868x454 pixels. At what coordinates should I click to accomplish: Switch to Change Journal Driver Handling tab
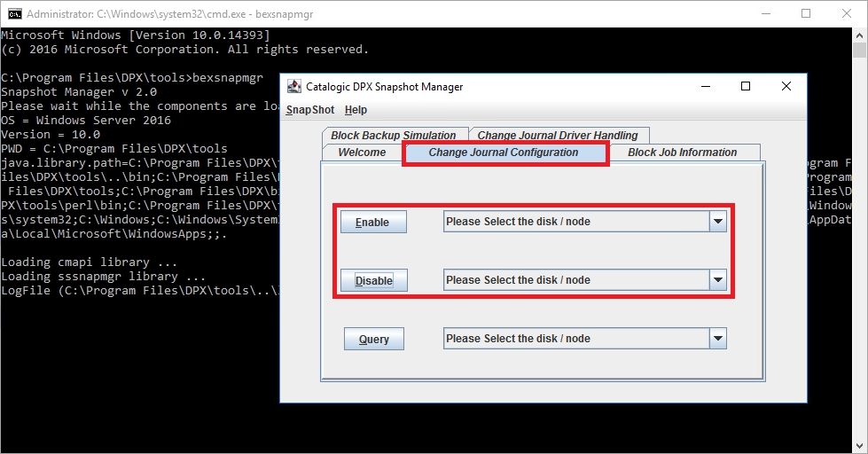point(558,136)
